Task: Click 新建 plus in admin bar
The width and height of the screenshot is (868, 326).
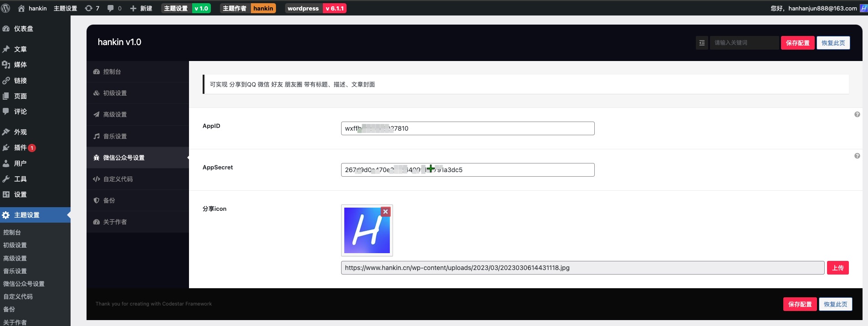Action: point(141,8)
